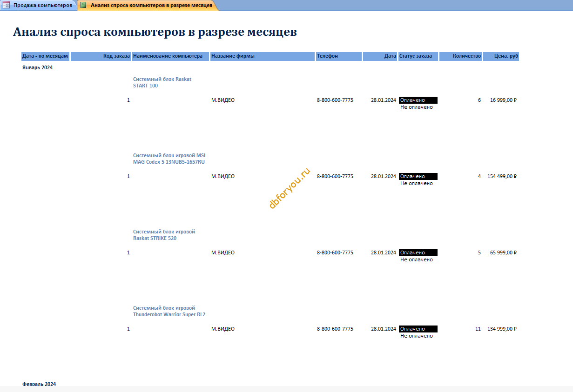Click the Февраль 2024 group heading
The height and width of the screenshot is (392, 573).
pos(39,384)
